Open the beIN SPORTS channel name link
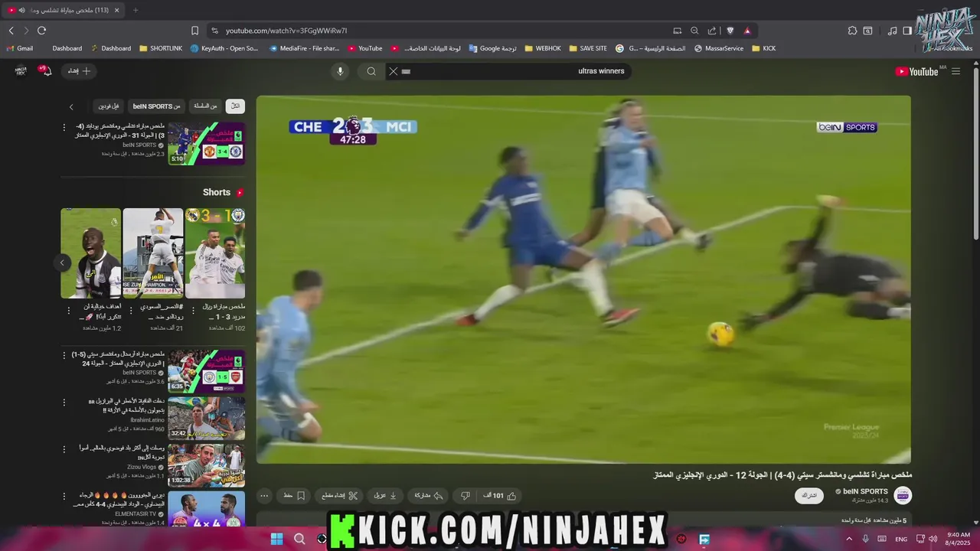The image size is (980, 551). [x=865, y=491]
